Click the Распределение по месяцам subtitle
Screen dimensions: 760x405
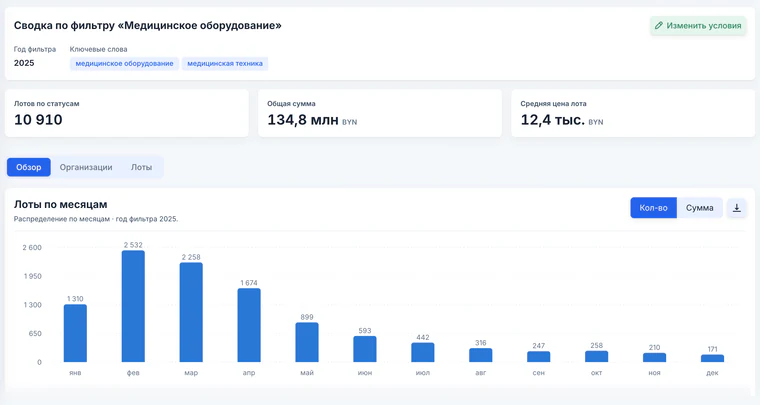point(96,219)
